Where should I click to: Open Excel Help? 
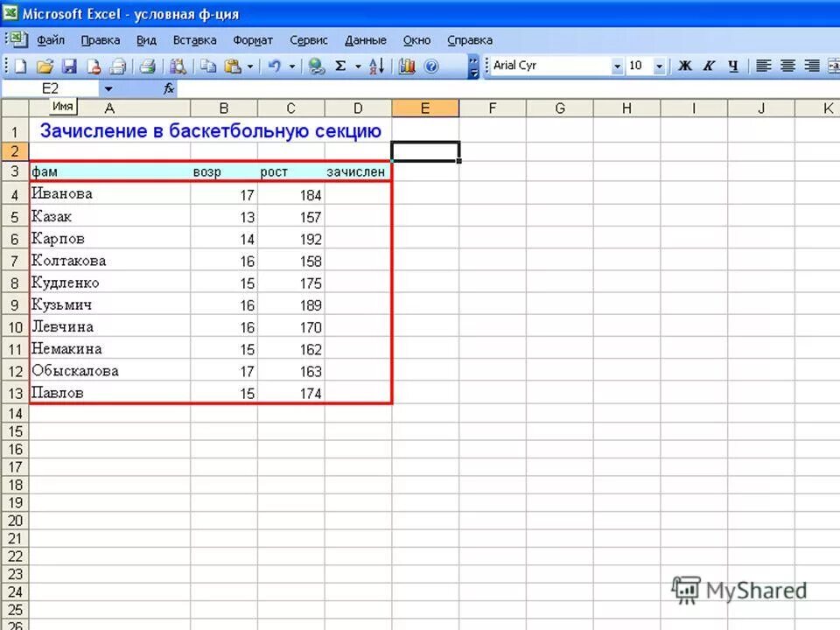pyautogui.click(x=429, y=66)
